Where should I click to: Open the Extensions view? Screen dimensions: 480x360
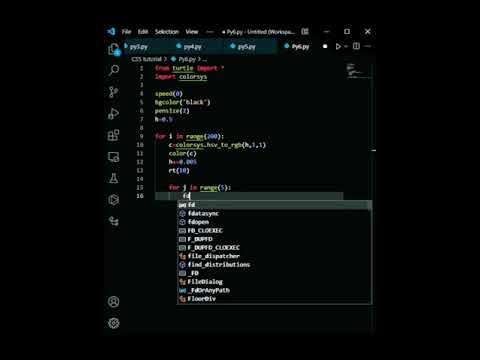pyautogui.click(x=114, y=135)
